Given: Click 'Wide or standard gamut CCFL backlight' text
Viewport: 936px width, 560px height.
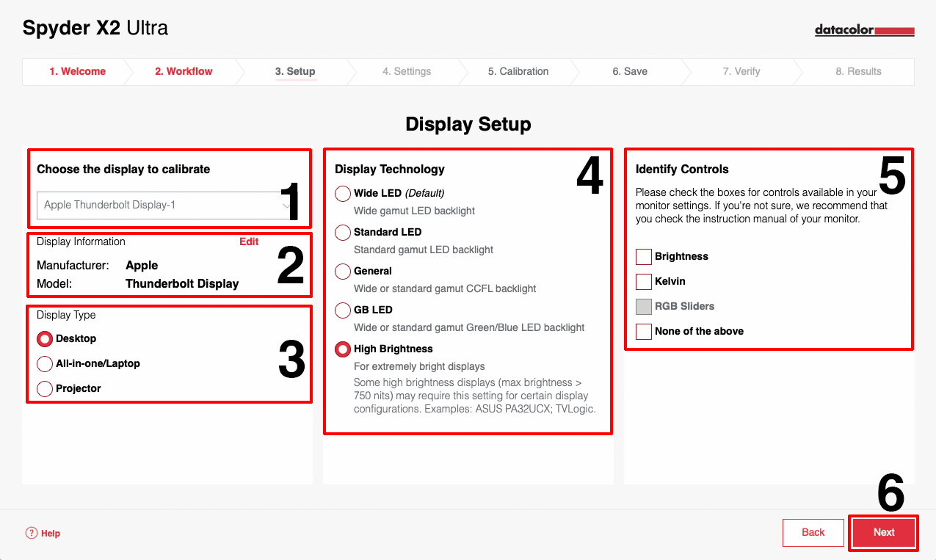Looking at the screenshot, I should coord(445,288).
